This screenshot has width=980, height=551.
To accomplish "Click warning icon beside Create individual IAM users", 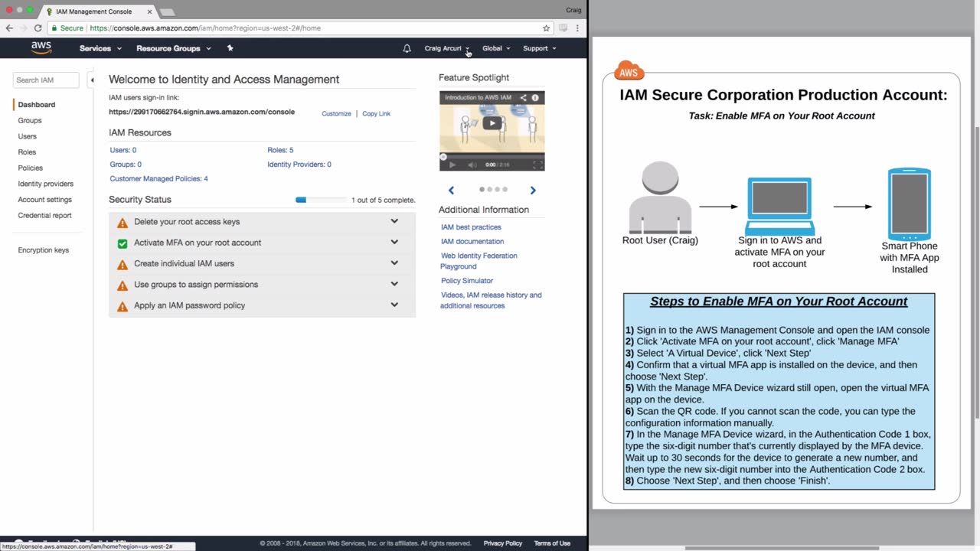I will coord(122,265).
